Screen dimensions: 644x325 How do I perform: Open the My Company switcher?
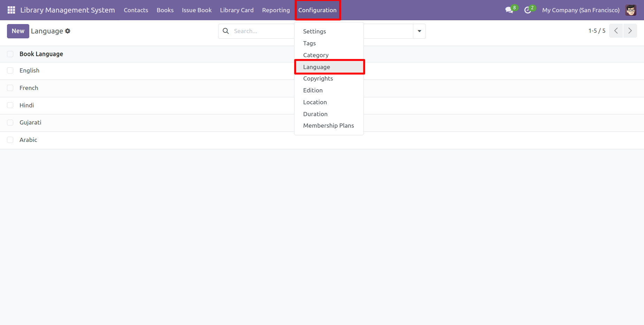tap(581, 10)
